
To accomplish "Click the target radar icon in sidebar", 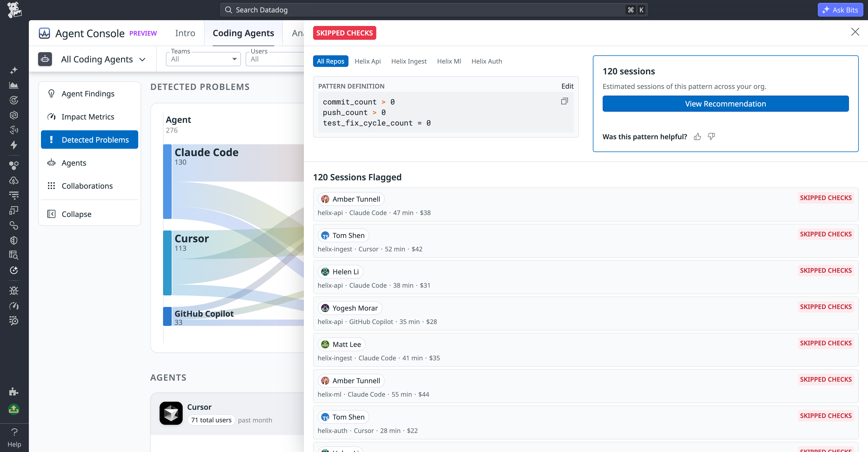I will [x=14, y=100].
